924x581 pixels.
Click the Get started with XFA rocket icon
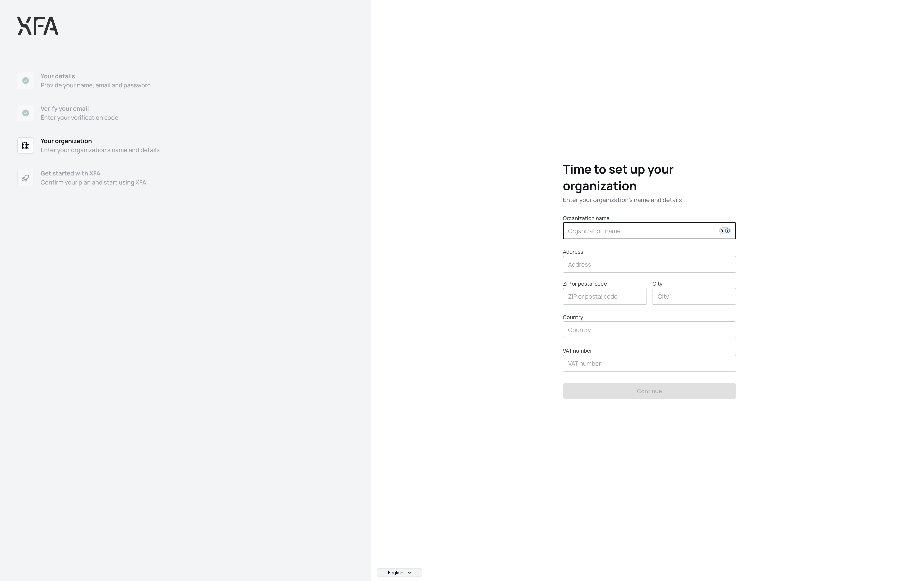click(25, 177)
